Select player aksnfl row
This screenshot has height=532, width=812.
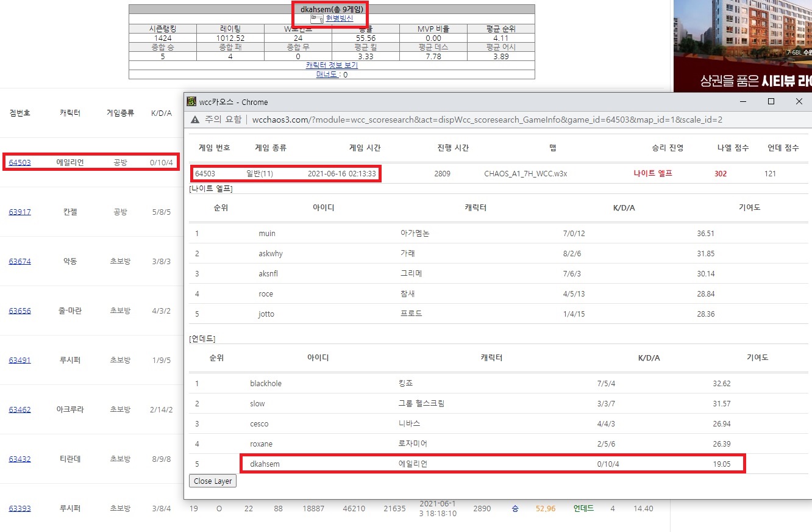coord(498,273)
